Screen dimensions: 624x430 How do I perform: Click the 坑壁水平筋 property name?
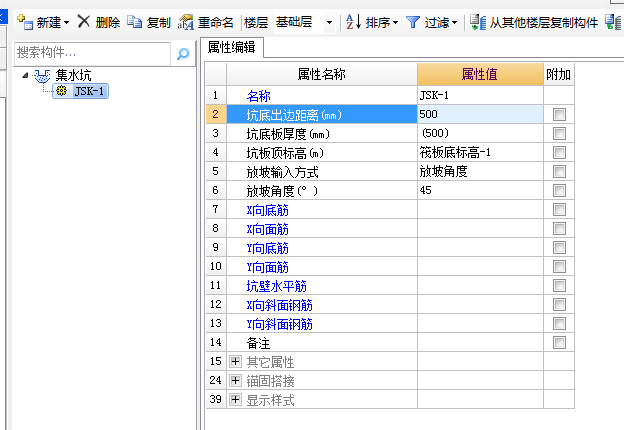pos(277,286)
